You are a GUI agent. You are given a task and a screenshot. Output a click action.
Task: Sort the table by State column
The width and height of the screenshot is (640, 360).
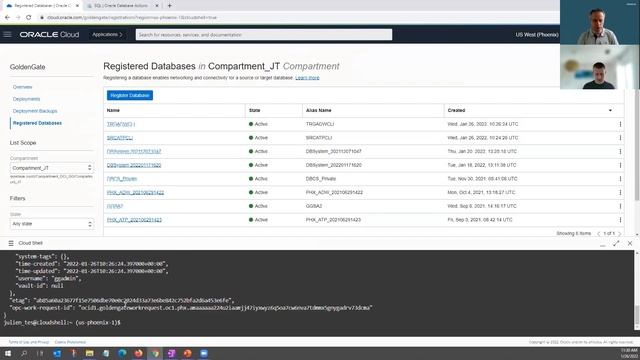tap(254, 110)
